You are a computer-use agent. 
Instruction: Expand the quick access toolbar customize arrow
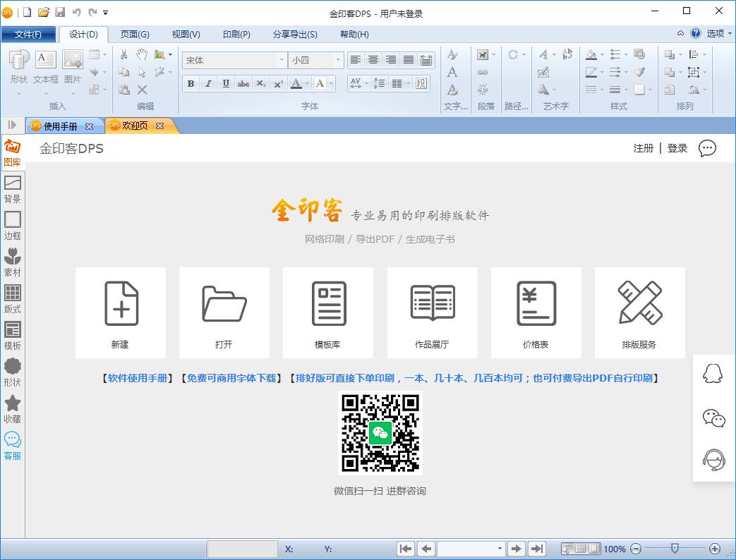coord(106,13)
